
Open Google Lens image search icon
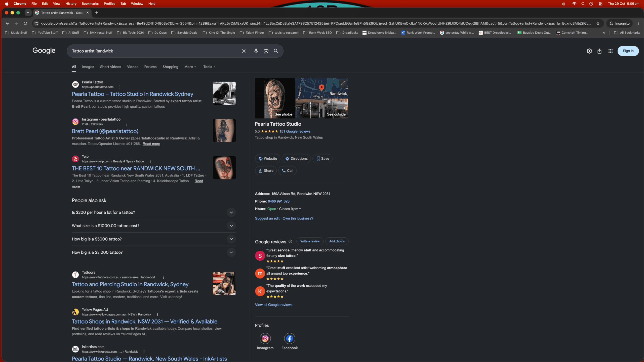(x=266, y=51)
